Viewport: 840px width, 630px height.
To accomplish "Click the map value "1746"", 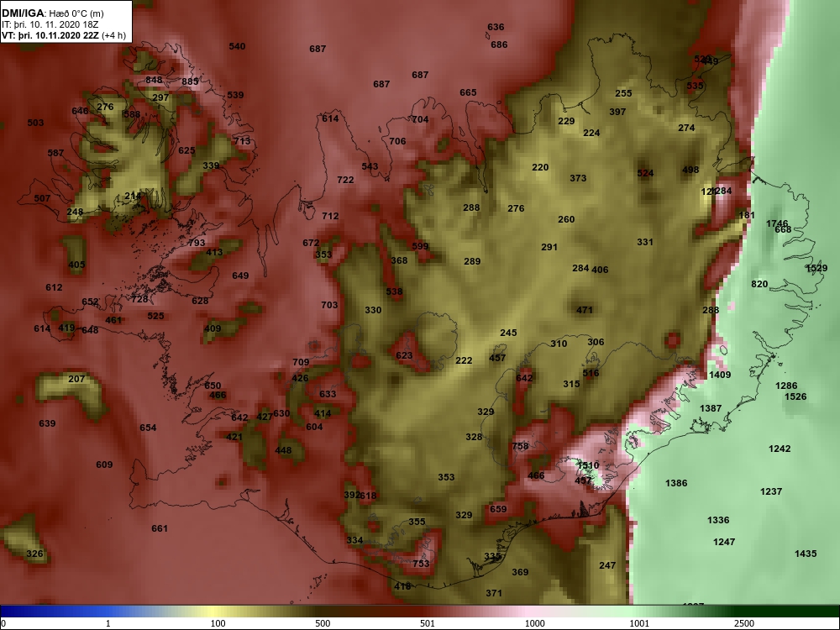I will pos(777,223).
